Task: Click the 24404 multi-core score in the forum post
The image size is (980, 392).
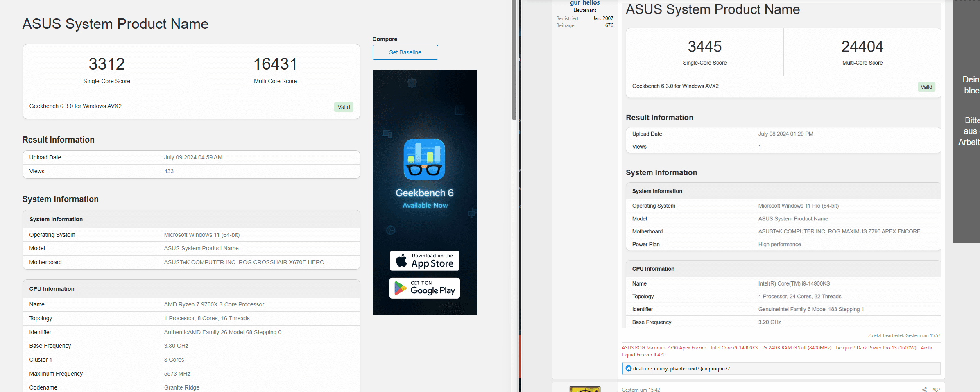Action: (862, 47)
